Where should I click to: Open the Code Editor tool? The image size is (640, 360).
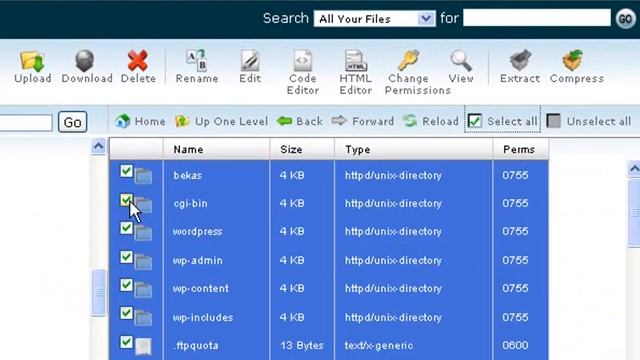302,61
